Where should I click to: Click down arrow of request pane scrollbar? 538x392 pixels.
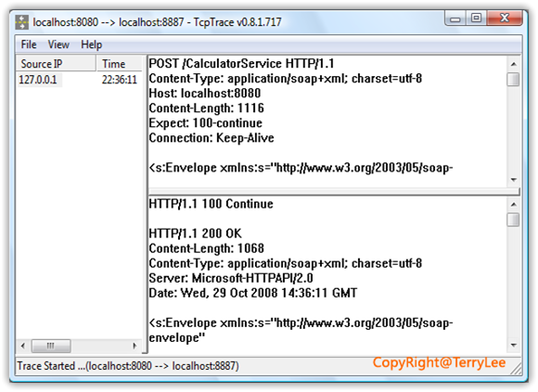pyautogui.click(x=514, y=180)
